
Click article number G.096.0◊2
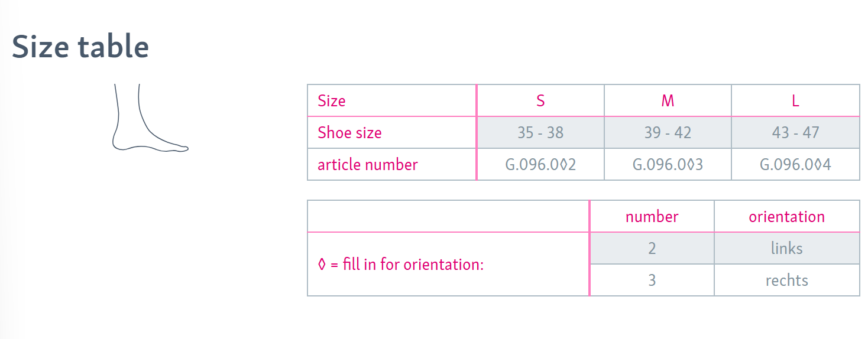(x=540, y=164)
